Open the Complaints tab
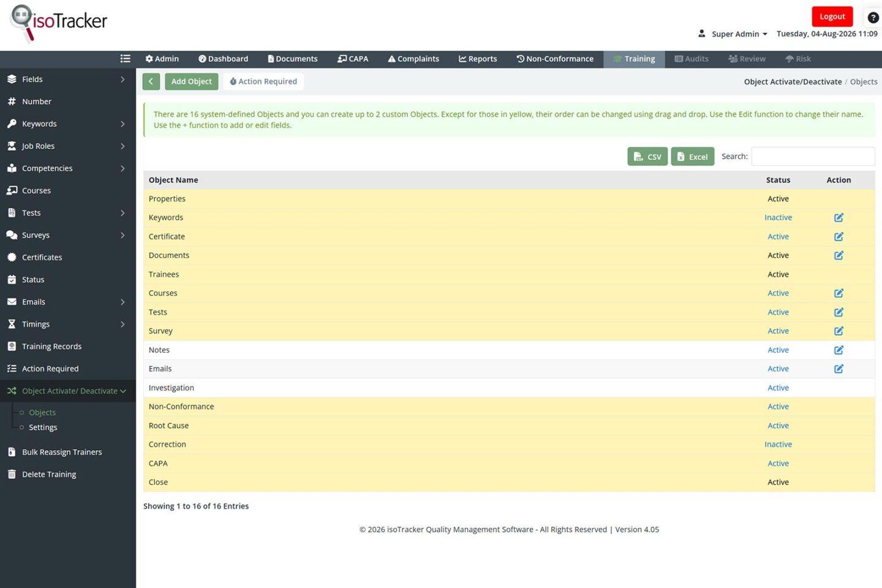Viewport: 882px width, 588px height. tap(413, 59)
